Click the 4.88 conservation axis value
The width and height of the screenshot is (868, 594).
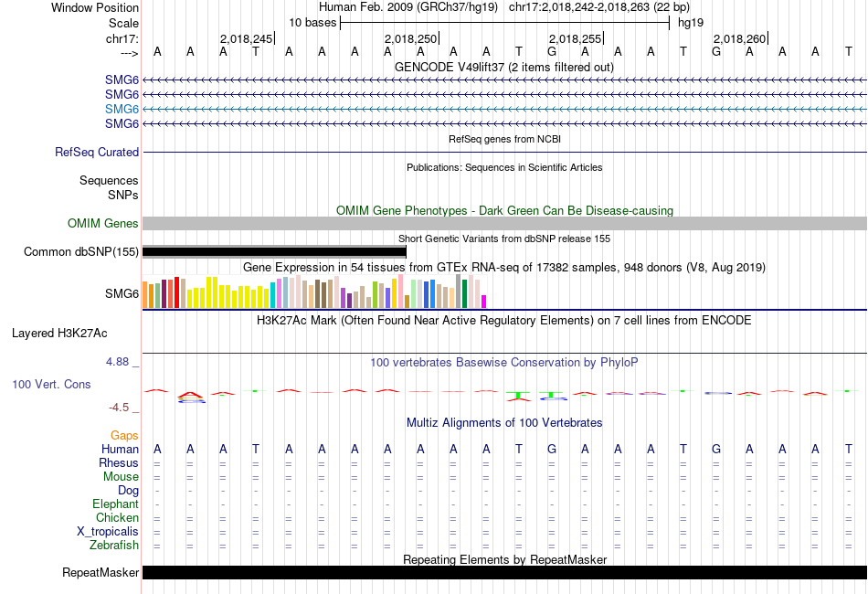[117, 362]
